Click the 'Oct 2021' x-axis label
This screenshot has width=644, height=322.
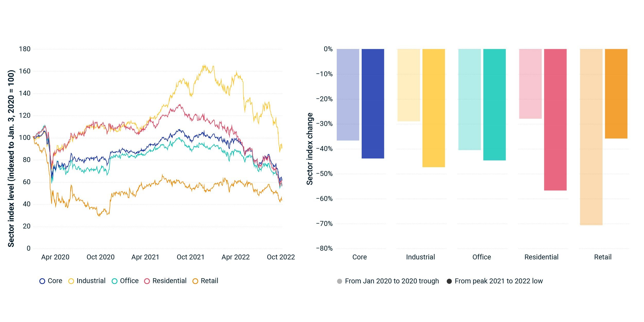click(190, 257)
